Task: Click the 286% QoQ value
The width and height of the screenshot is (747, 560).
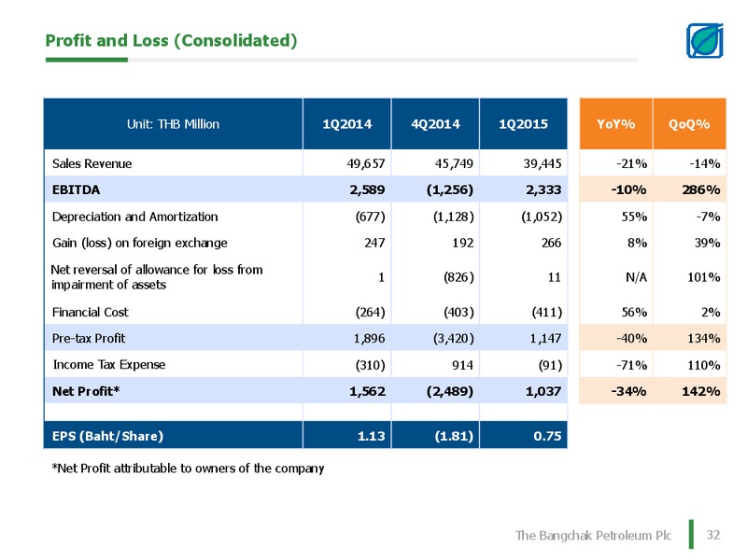Action: click(x=701, y=190)
